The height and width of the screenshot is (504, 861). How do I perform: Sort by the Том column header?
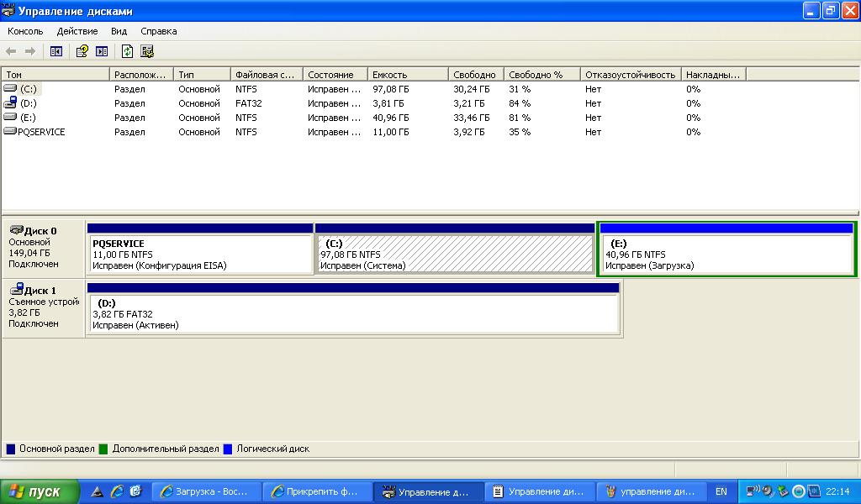[55, 75]
